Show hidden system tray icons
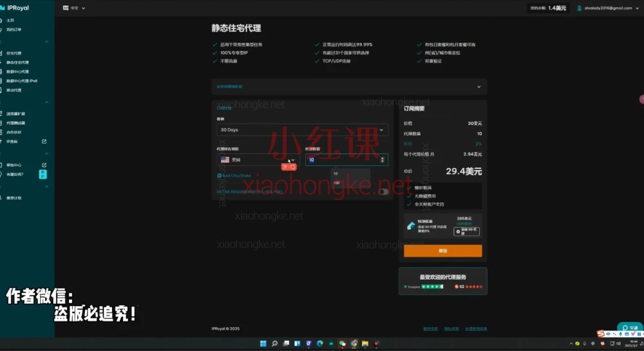This screenshot has width=644, height=351. [x=571, y=344]
